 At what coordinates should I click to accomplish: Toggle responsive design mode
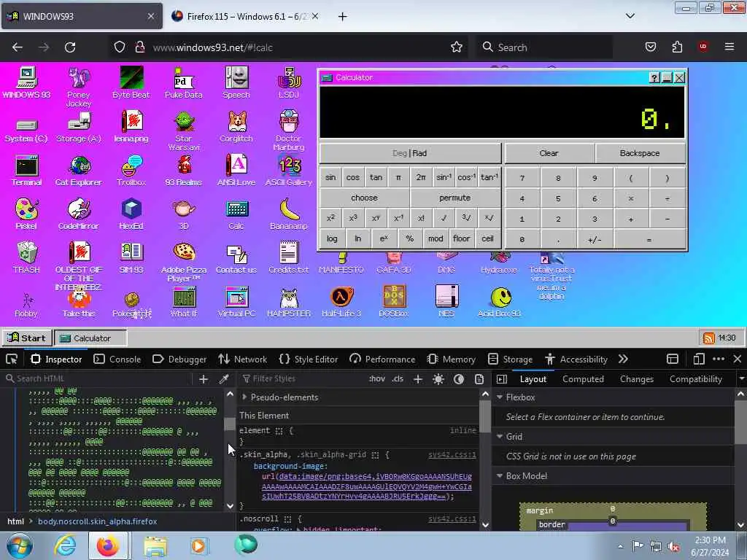(699, 359)
